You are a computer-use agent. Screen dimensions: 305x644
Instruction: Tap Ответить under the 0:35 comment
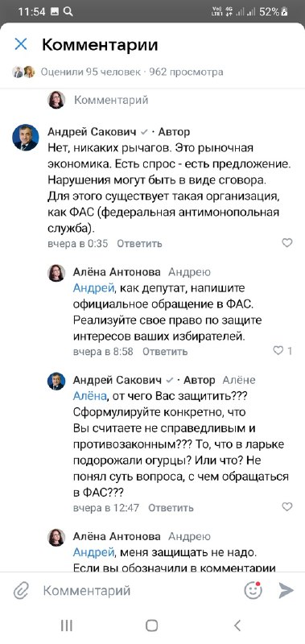tap(139, 244)
